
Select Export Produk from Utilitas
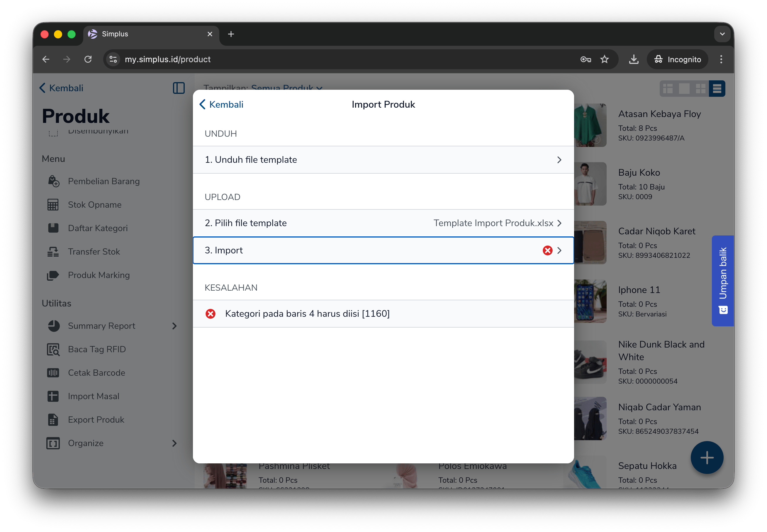(x=96, y=420)
